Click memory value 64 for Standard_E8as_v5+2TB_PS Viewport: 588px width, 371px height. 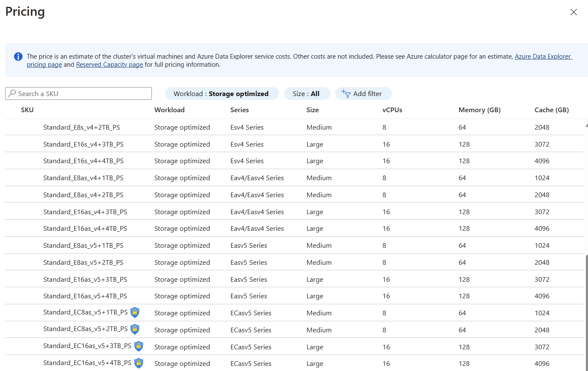tap(462, 262)
